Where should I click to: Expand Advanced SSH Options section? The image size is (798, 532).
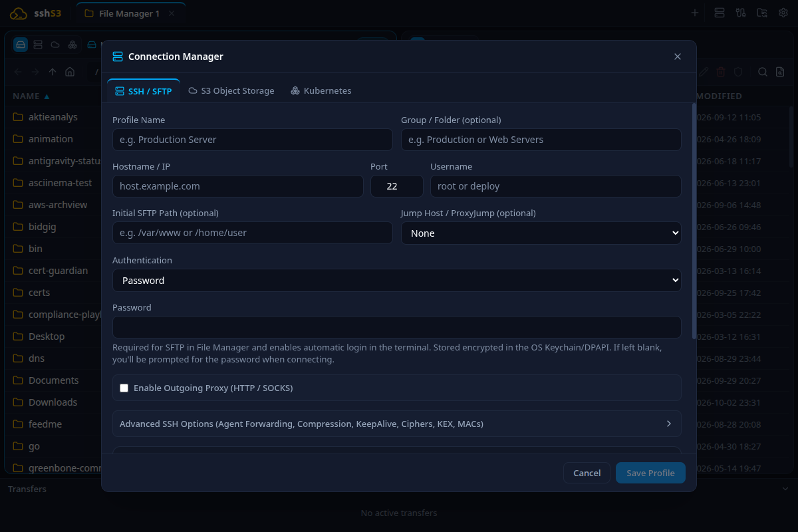[x=397, y=424]
